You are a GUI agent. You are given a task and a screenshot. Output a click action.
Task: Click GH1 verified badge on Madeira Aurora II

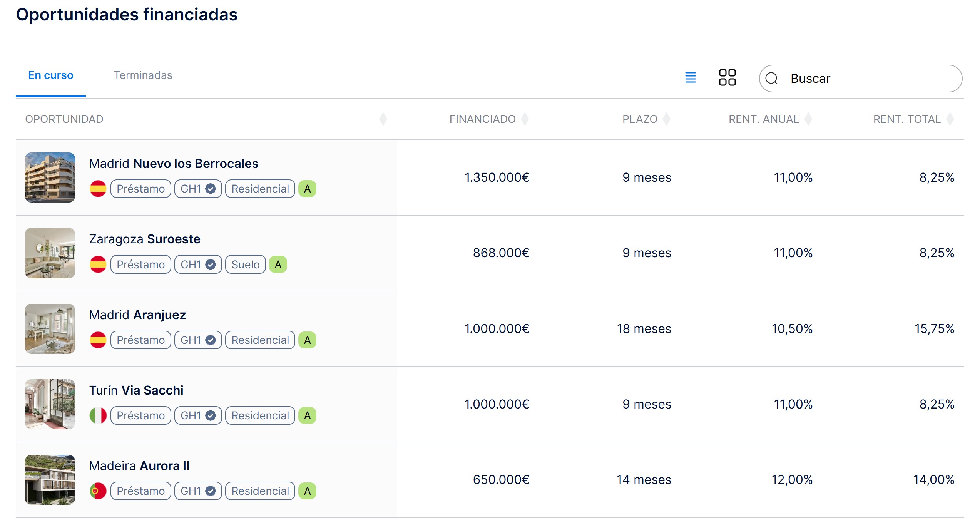[198, 491]
